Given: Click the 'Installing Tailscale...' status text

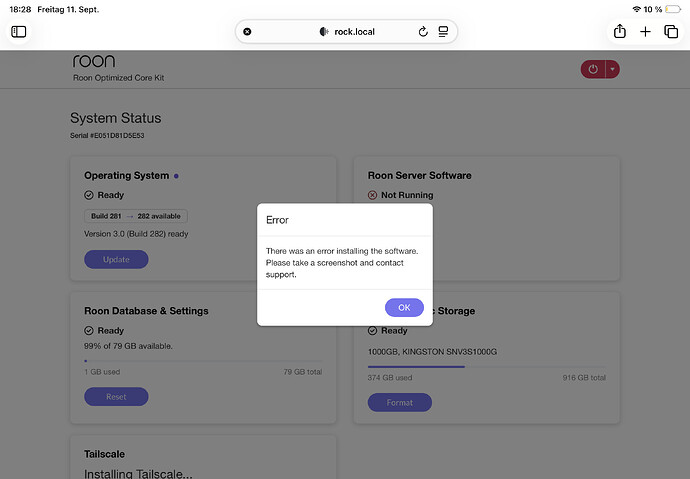Looking at the screenshot, I should point(138,474).
